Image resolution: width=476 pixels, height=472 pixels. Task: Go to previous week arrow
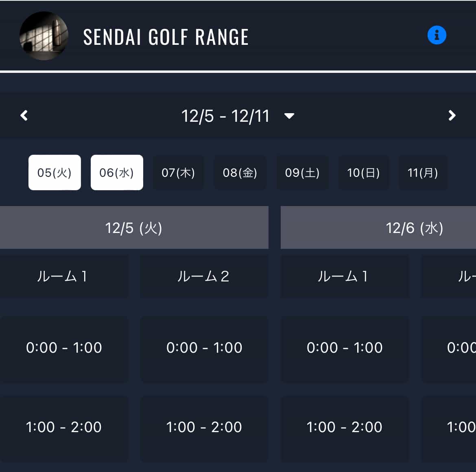point(24,116)
